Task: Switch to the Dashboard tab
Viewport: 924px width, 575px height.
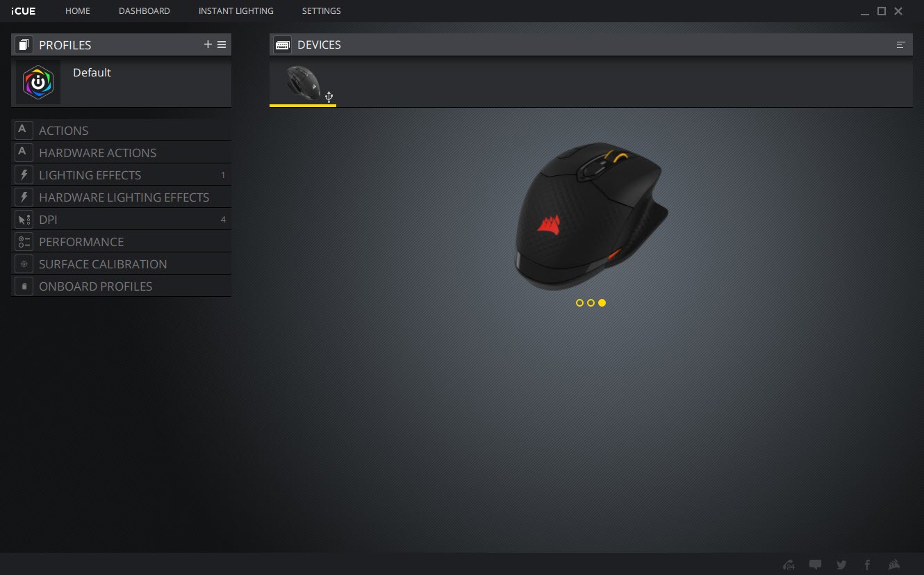Action: click(145, 11)
